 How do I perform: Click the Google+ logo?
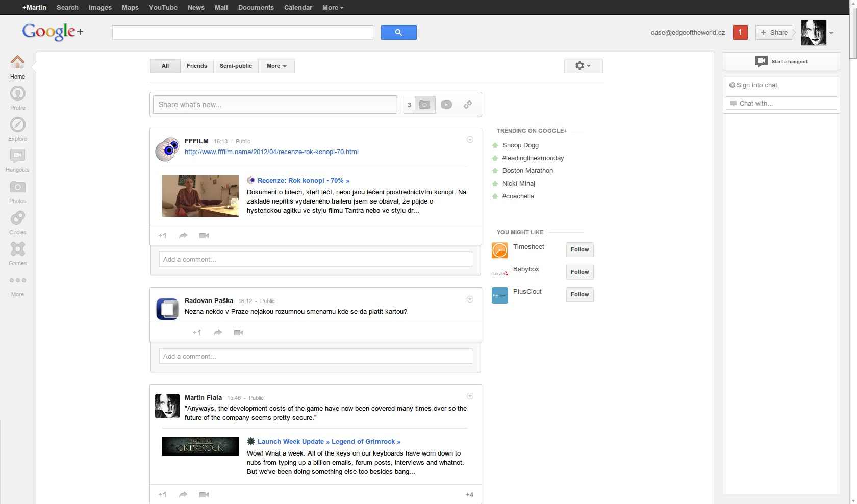pos(53,32)
